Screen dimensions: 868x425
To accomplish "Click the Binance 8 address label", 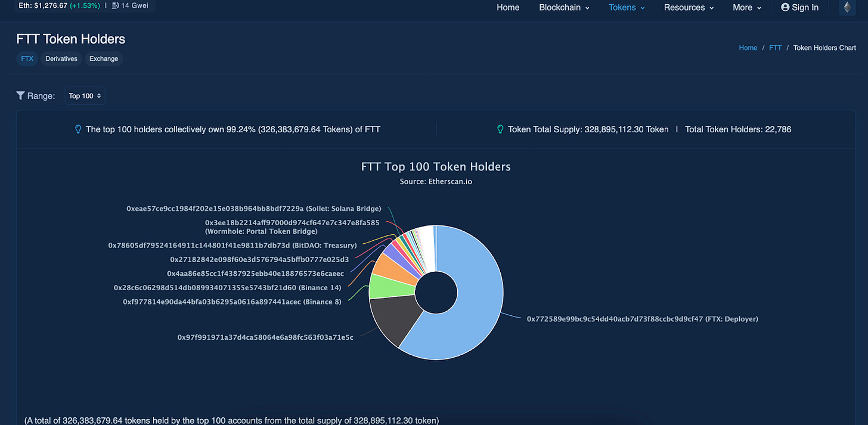I will [x=232, y=302].
